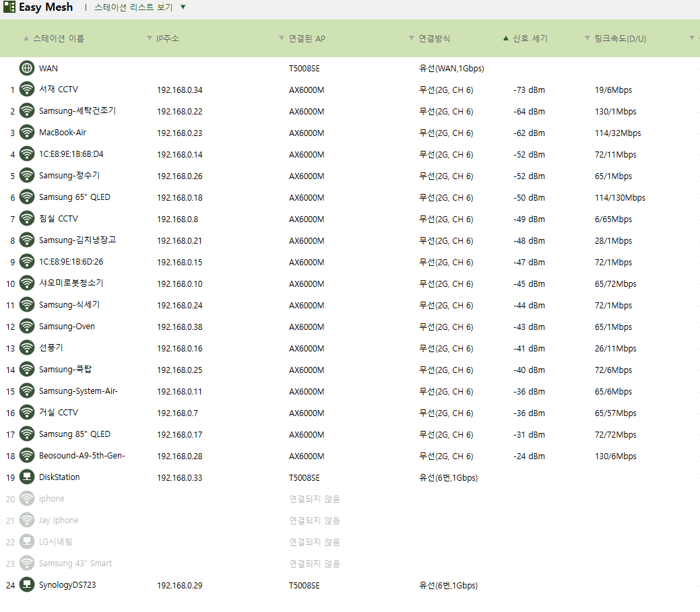The width and height of the screenshot is (700, 612).
Task: Click the Wi-Fi icon for 샤오미로봇청소기
Action: pyautogui.click(x=27, y=283)
